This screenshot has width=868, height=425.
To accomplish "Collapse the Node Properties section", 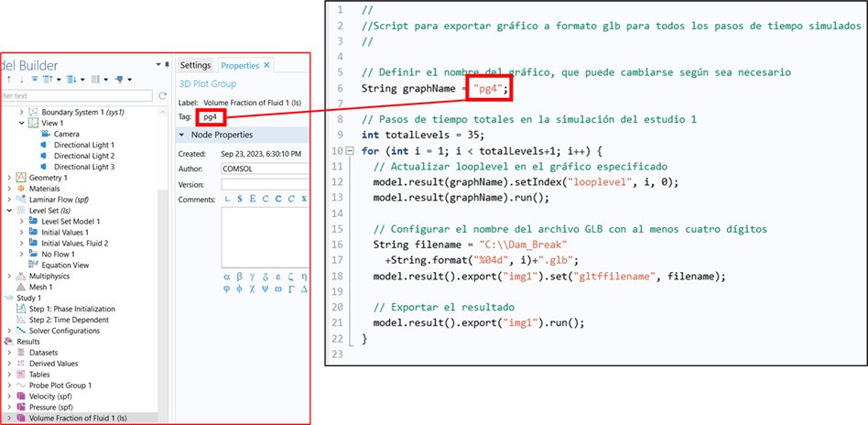I will pos(181,135).
